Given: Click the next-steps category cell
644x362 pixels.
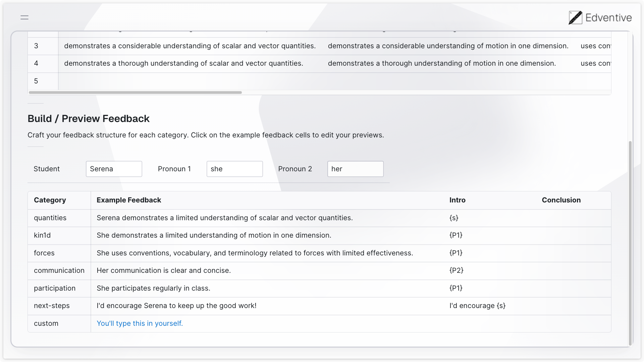Looking at the screenshot, I should (59, 306).
